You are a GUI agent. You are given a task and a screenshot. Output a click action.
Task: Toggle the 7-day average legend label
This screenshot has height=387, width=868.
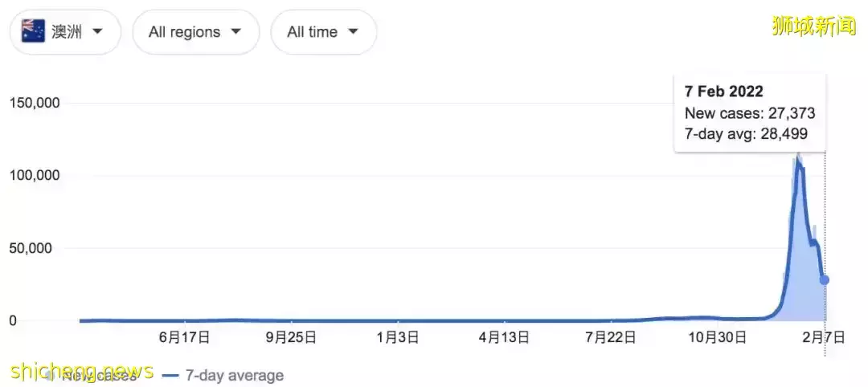[234, 377]
